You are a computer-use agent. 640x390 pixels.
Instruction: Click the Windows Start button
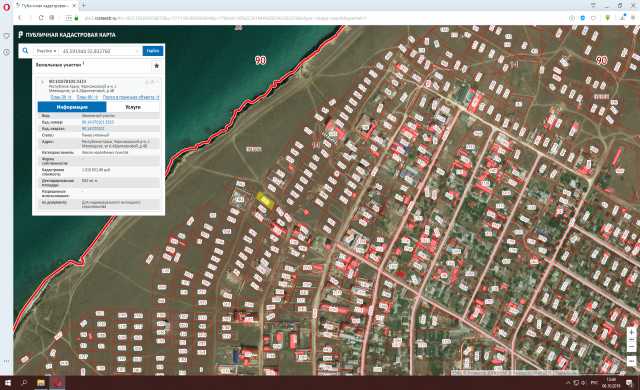click(7, 383)
